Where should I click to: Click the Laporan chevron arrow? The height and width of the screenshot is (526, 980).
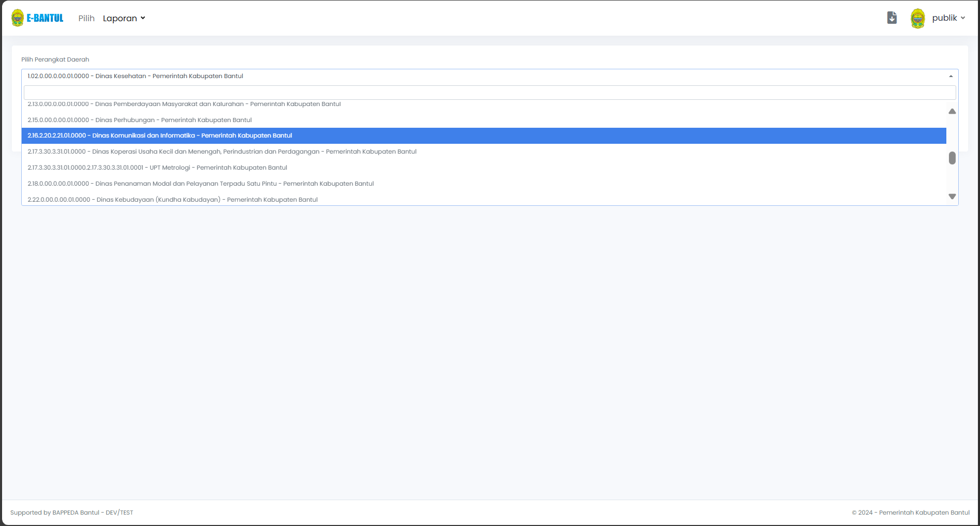pyautogui.click(x=143, y=18)
